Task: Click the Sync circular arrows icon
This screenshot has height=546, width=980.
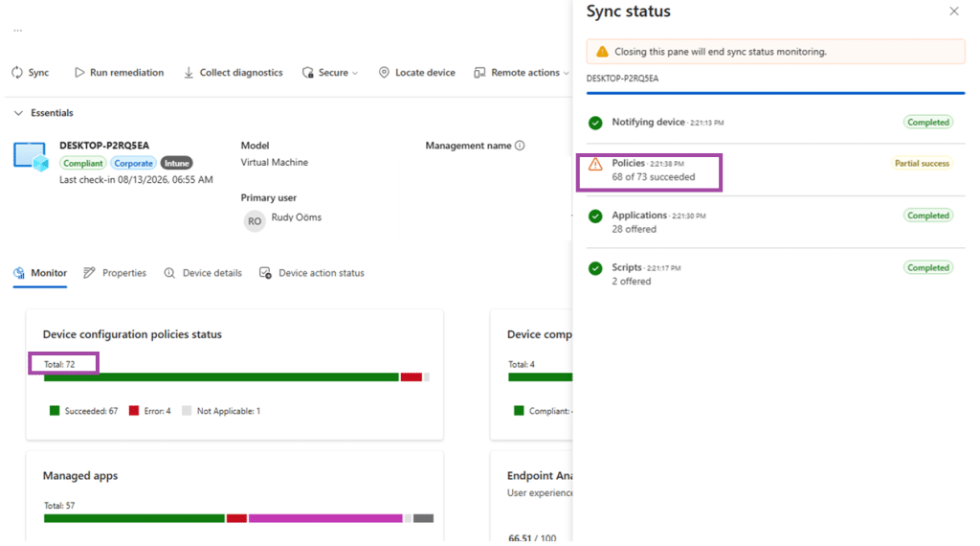Action: tap(17, 73)
